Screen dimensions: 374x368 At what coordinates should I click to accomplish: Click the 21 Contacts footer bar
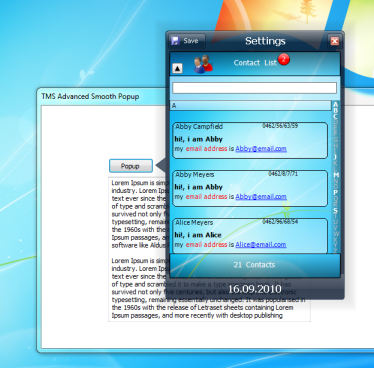[x=255, y=265]
